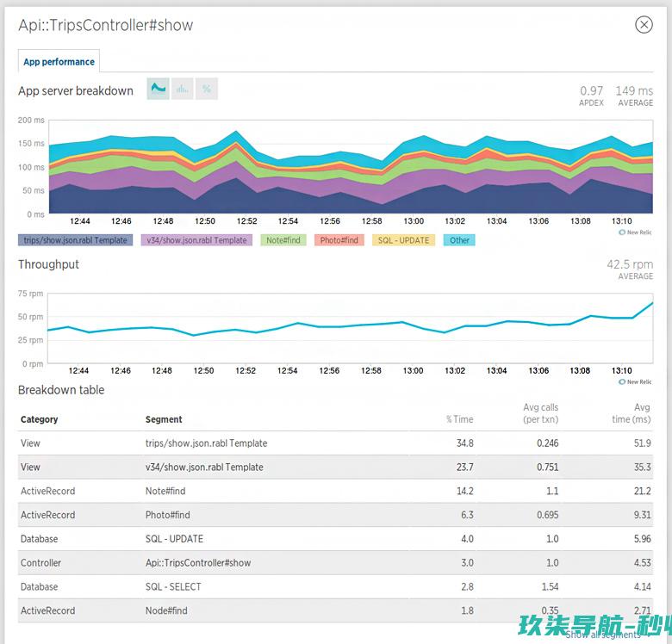Toggle Note#find legend series
The image size is (672, 644).
tap(283, 240)
